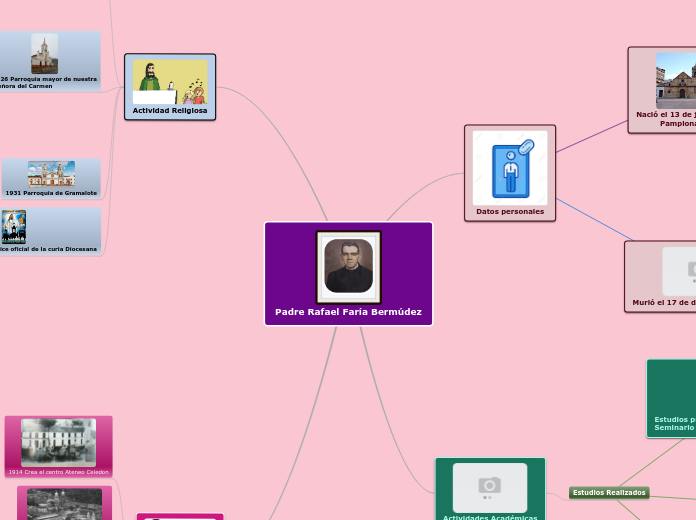The height and width of the screenshot is (520, 696).
Task: Click the Estudios Realizados label
Action: pyautogui.click(x=609, y=492)
